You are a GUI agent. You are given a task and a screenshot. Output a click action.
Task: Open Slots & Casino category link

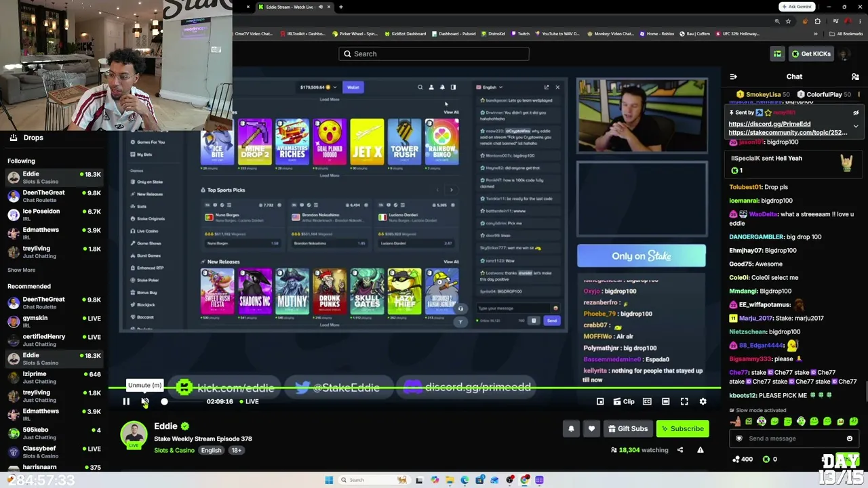pyautogui.click(x=174, y=451)
